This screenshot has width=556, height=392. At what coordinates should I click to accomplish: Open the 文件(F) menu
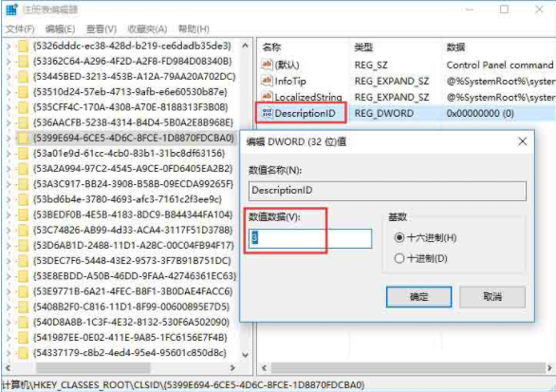[x=20, y=28]
